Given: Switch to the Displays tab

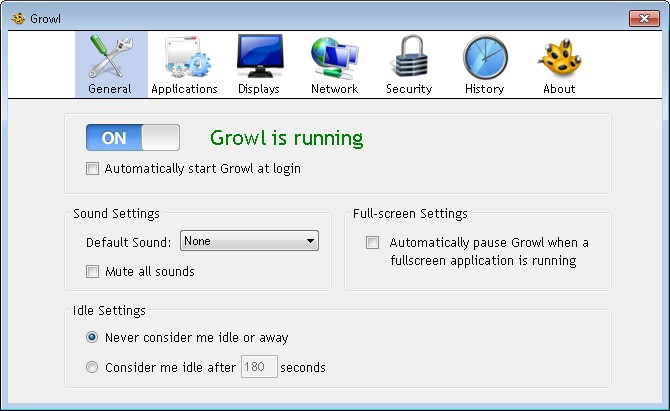Looking at the screenshot, I should 259,65.
